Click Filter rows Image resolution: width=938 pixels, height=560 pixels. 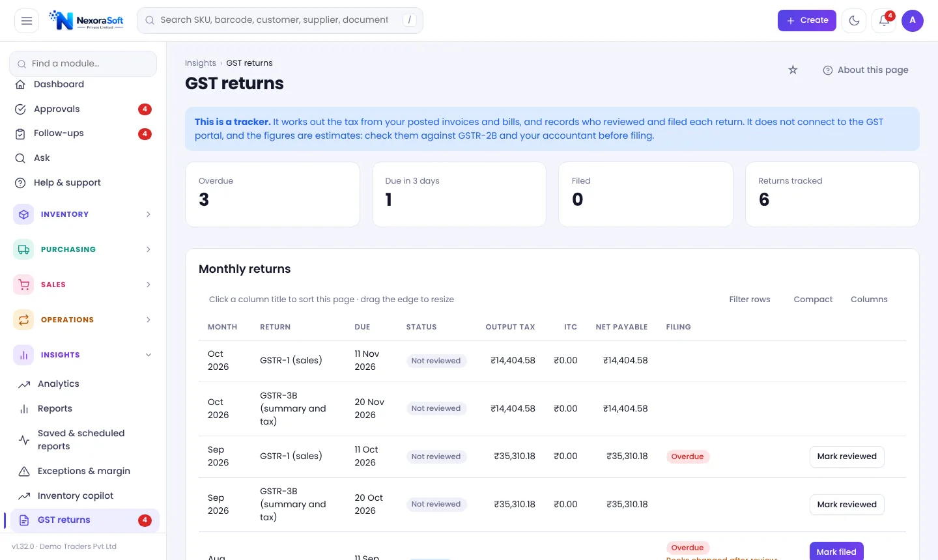coord(750,300)
